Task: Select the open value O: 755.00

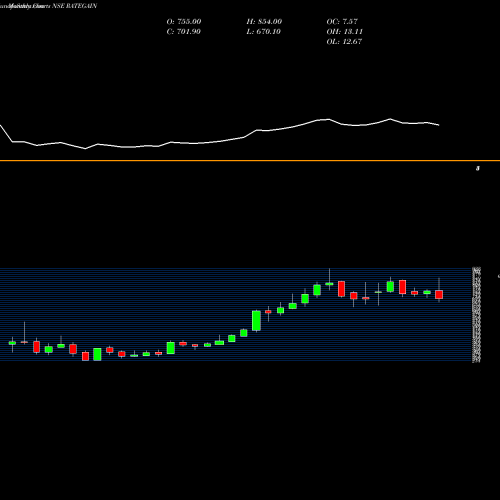Action: click(x=184, y=22)
